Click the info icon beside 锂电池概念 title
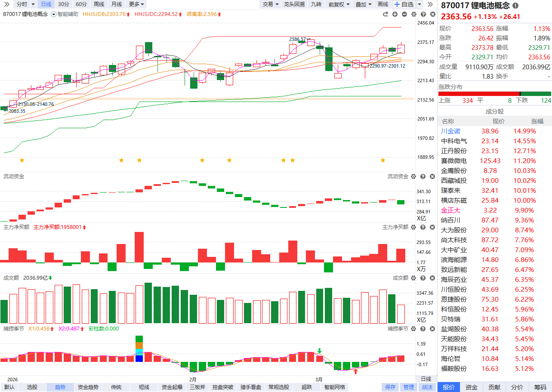 click(515, 6)
